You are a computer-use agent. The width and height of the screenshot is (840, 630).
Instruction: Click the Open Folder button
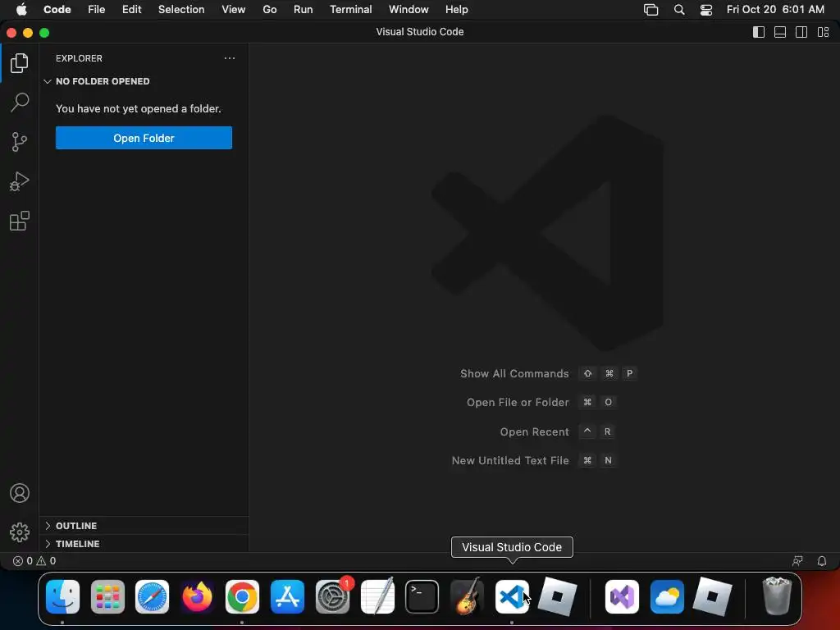(144, 138)
